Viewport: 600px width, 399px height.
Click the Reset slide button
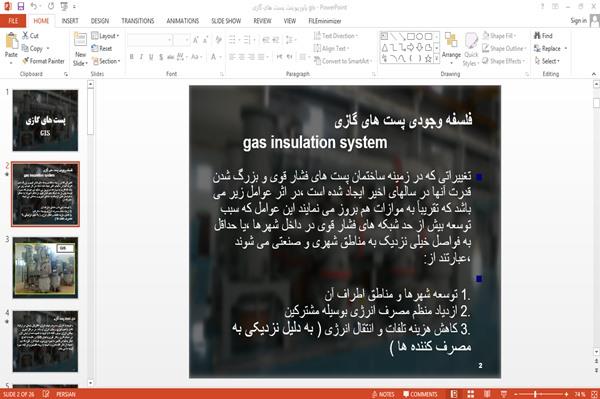(x=102, y=48)
